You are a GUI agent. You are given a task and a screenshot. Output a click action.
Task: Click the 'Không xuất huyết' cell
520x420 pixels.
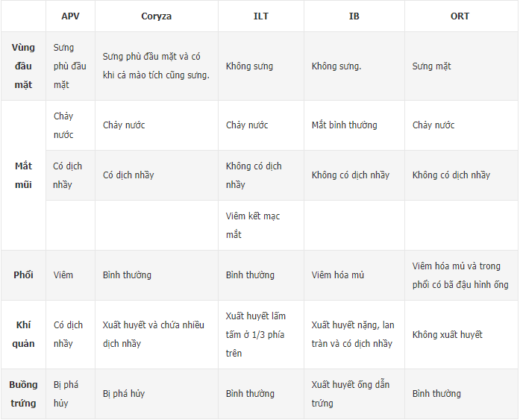[x=447, y=335]
